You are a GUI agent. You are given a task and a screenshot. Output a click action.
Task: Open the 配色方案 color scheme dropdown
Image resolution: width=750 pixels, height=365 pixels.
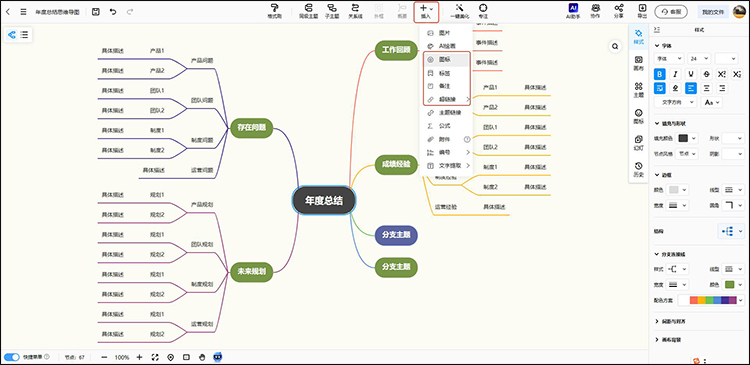point(711,300)
